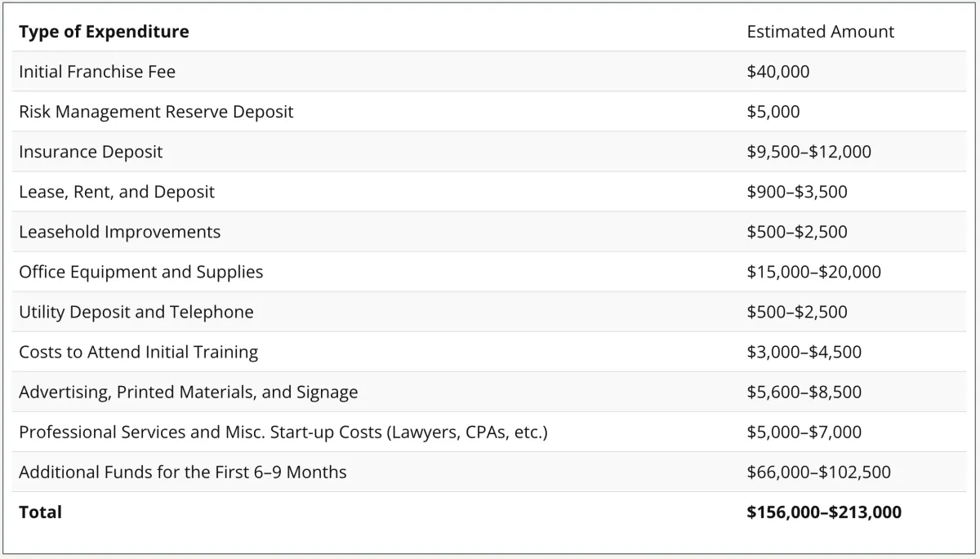Viewport: 980px width, 559px height.
Task: Select the "Leasehold Improvements" row label
Action: pos(120,232)
